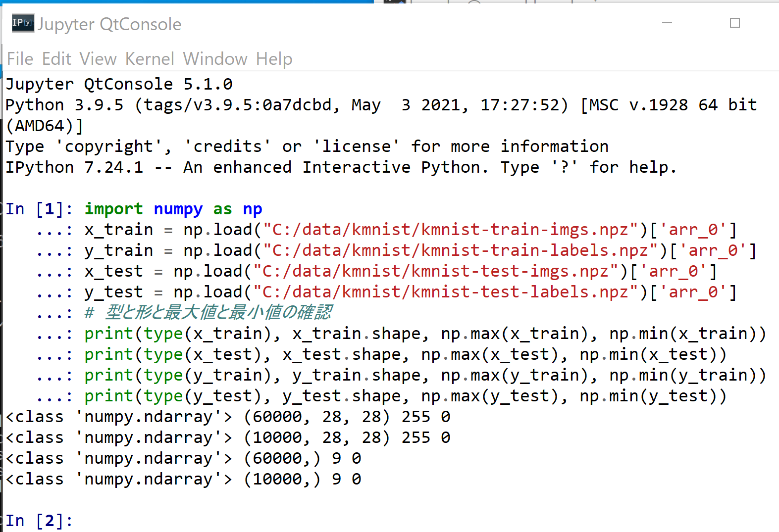Click the In [2]: input prompt
Viewport: 779px width, 532px height.
pyautogui.click(x=39, y=521)
